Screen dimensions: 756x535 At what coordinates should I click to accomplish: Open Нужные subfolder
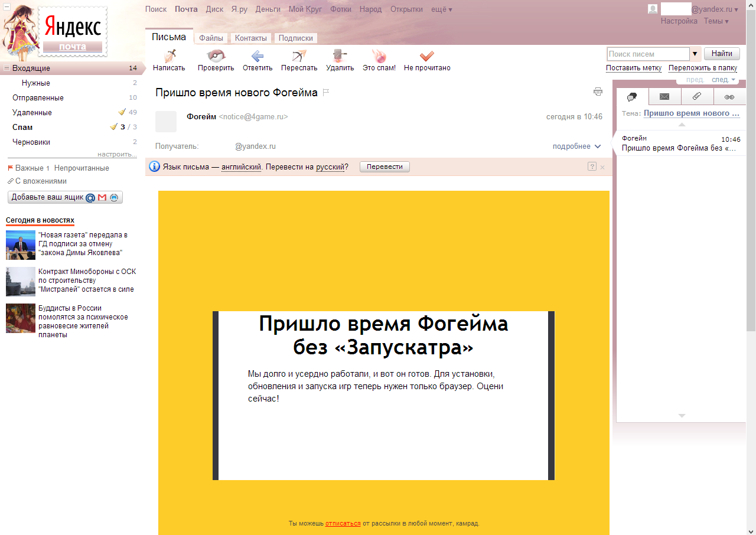[36, 83]
